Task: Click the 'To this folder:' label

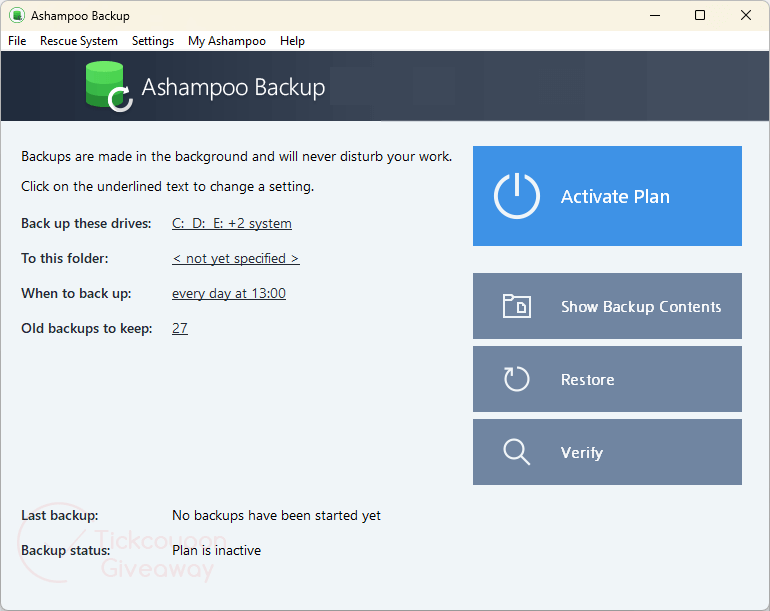Action: [64, 258]
